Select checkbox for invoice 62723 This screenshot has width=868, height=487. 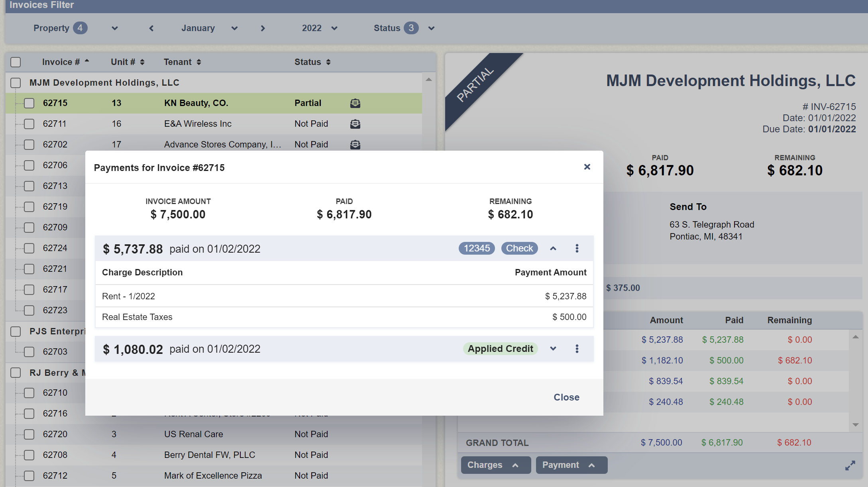[x=29, y=310]
